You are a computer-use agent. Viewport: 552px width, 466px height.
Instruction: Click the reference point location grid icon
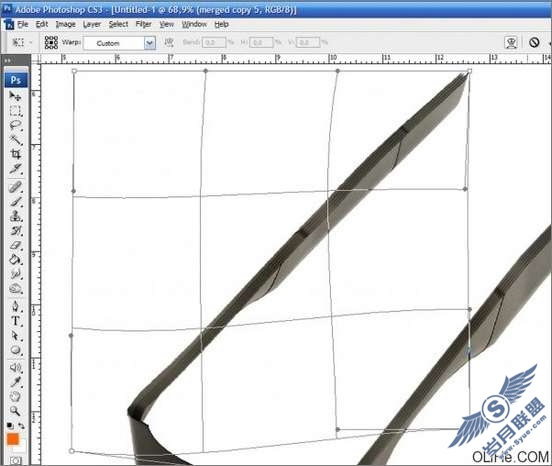(x=51, y=43)
